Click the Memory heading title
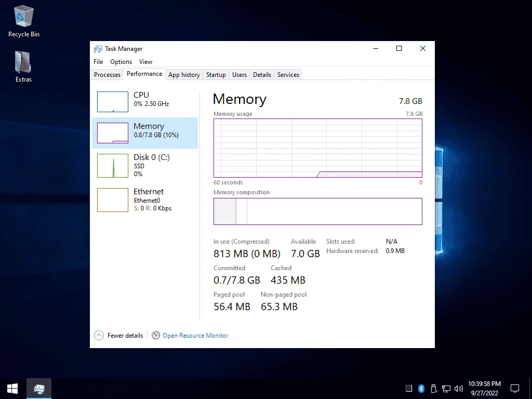Viewport: 532px width, 399px height. coord(240,99)
